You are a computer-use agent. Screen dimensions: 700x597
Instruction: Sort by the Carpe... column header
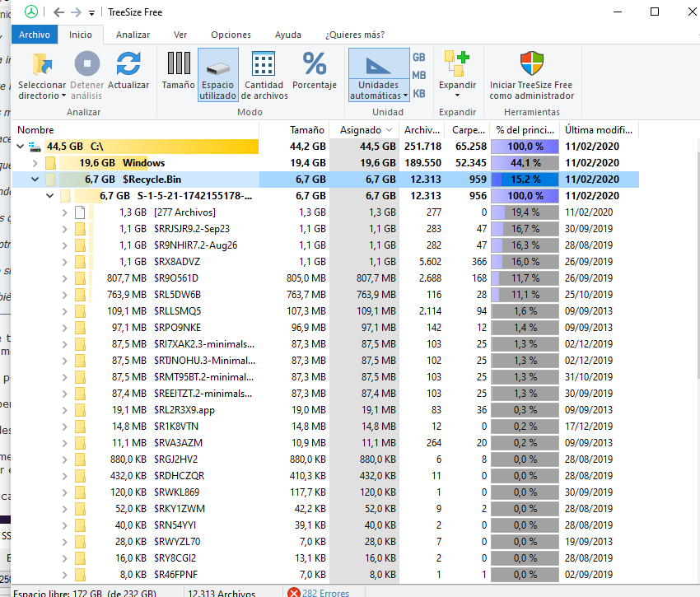pos(468,130)
